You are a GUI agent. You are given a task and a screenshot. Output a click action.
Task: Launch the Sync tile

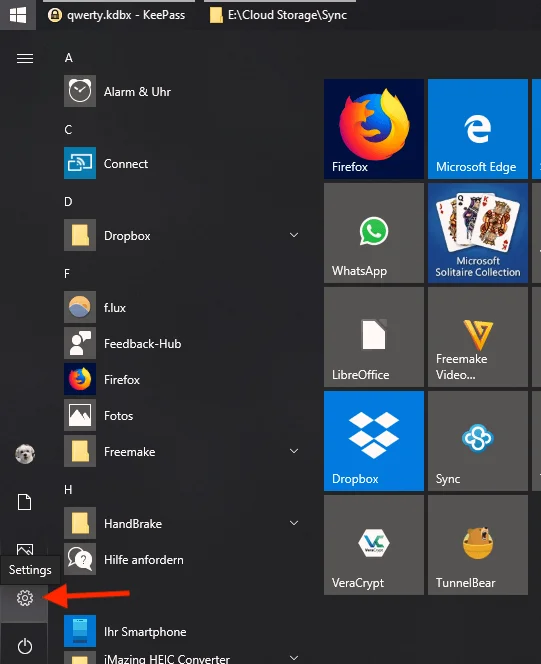click(x=478, y=441)
